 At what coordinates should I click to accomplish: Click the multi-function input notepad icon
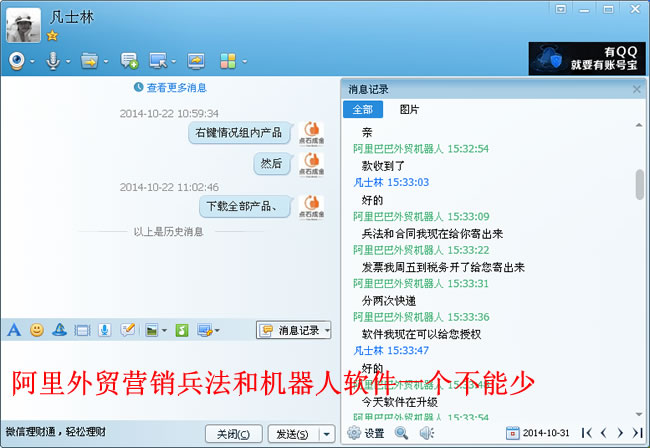click(127, 330)
